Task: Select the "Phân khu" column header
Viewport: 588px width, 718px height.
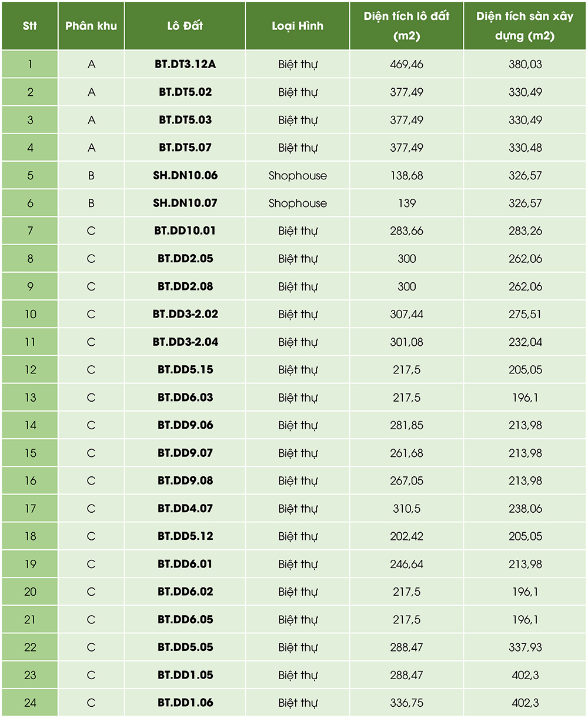Action: [91, 26]
